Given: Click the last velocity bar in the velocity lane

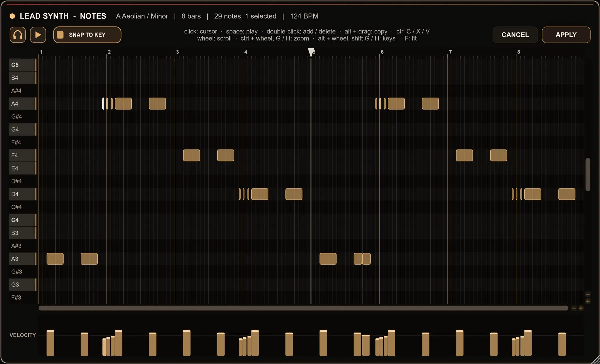Looking at the screenshot, I should pyautogui.click(x=562, y=344).
